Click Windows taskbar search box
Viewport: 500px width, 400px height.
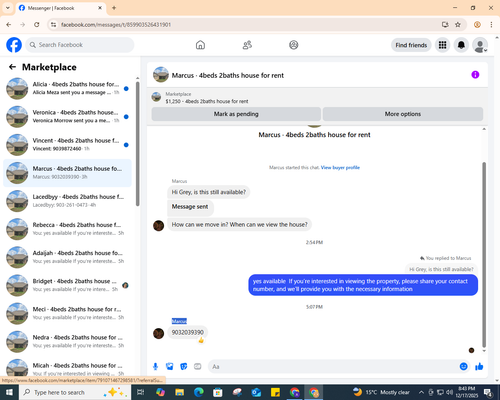[74, 392]
